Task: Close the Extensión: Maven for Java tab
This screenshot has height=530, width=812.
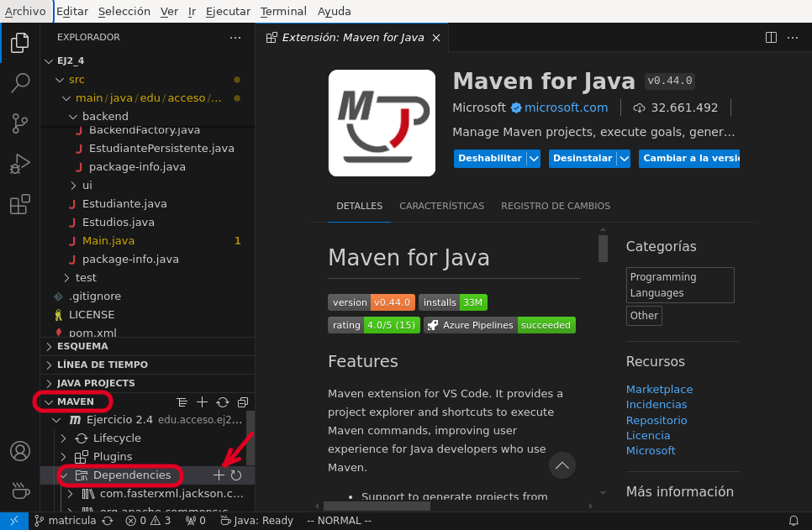Action: point(436,38)
